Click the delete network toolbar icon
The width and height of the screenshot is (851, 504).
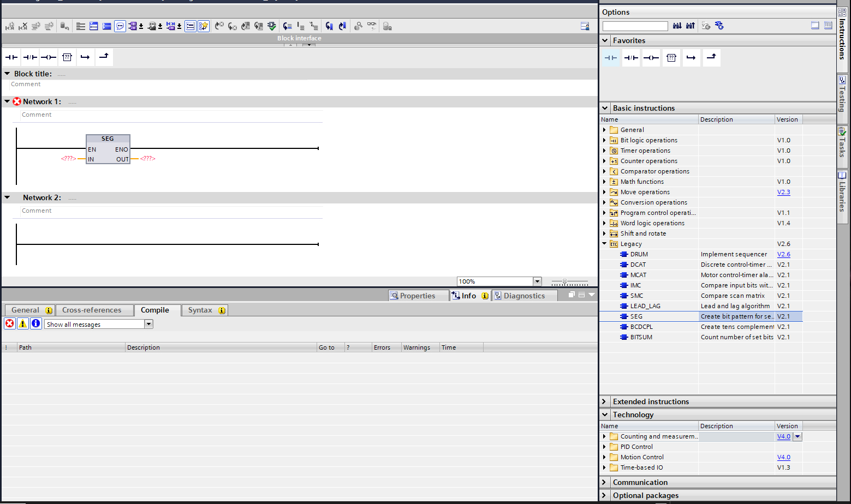[x=23, y=26]
